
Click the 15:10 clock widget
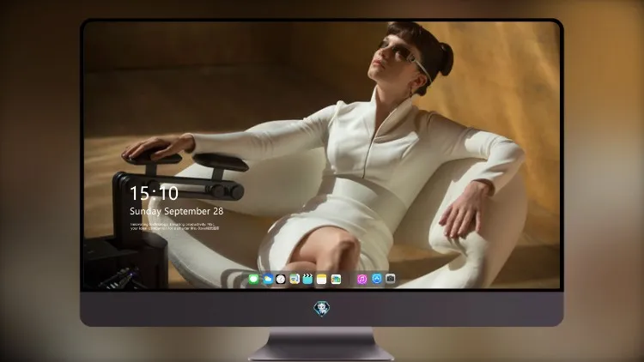[154, 193]
